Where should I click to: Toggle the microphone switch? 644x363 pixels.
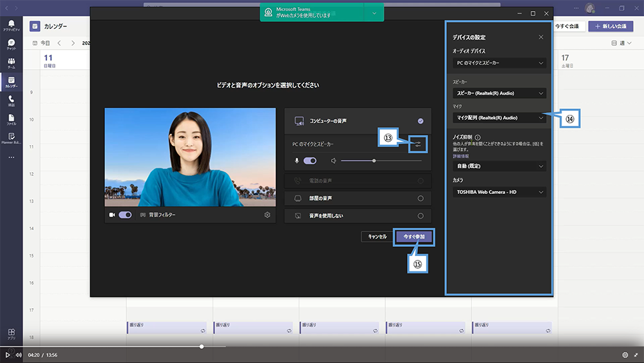[x=310, y=161]
